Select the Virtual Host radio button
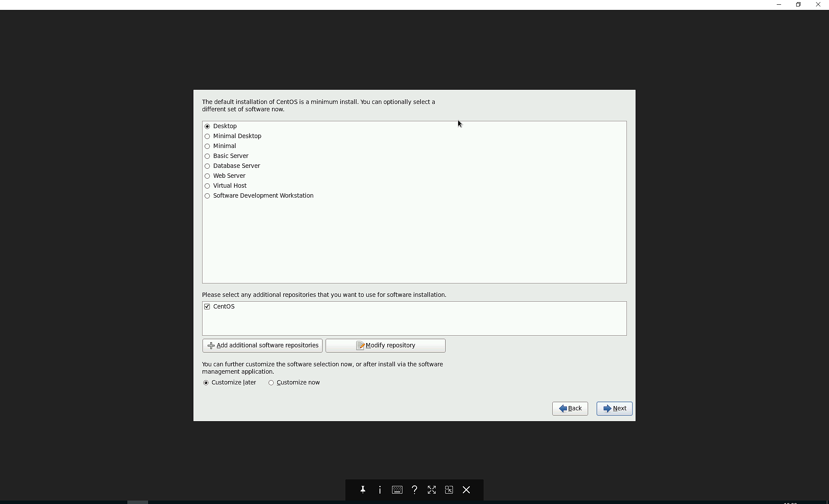 pyautogui.click(x=208, y=186)
